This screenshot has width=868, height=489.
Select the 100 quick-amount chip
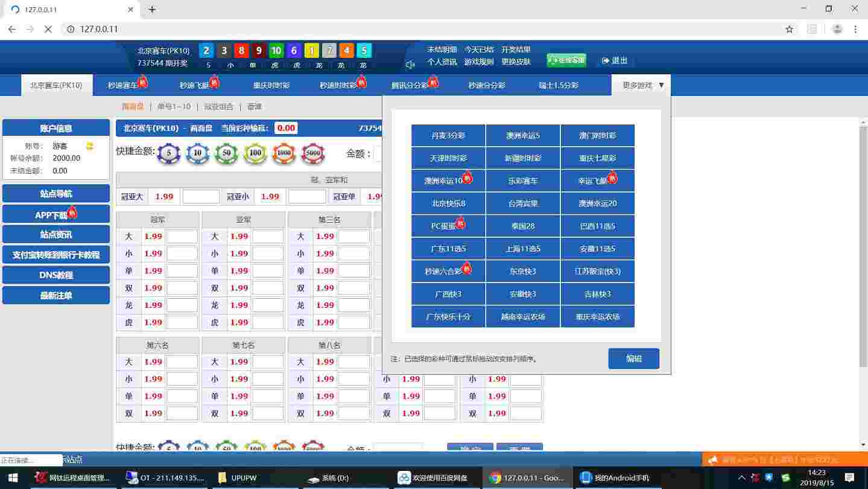click(x=255, y=154)
